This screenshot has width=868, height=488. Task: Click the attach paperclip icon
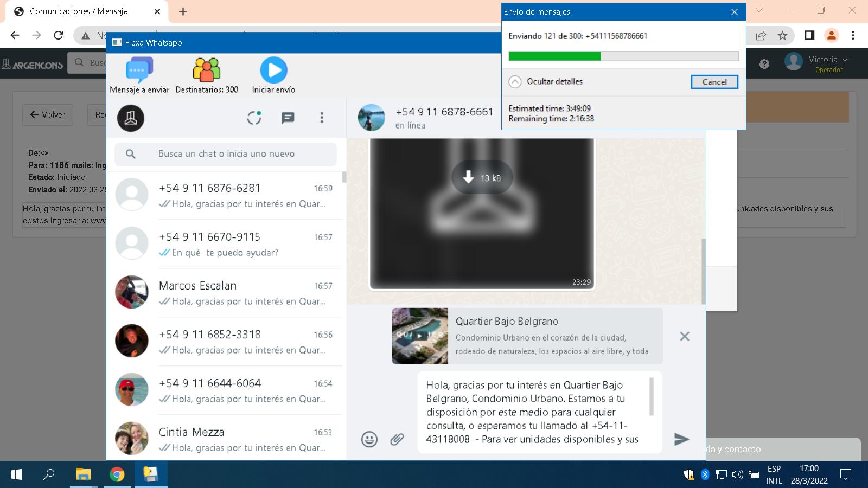[x=397, y=439]
